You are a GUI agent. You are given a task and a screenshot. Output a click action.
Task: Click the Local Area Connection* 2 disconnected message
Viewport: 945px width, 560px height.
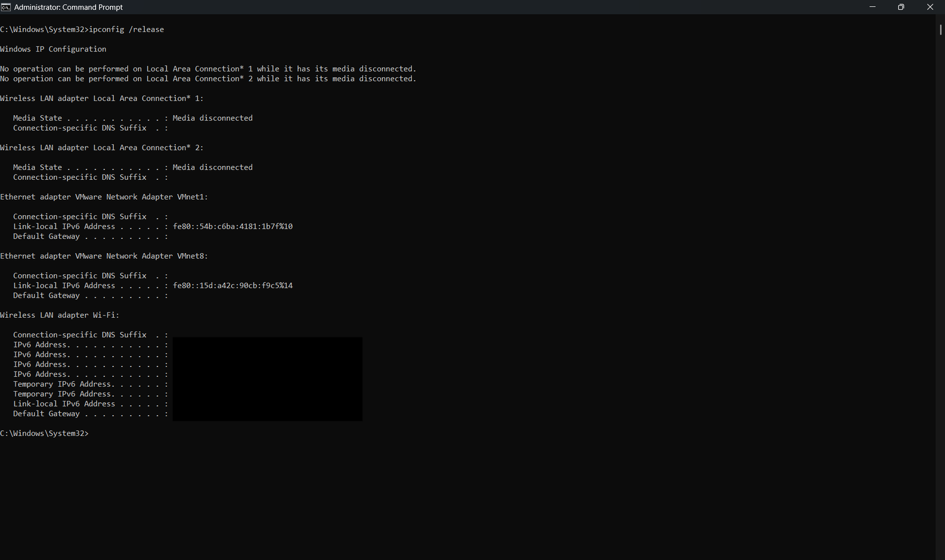208,79
